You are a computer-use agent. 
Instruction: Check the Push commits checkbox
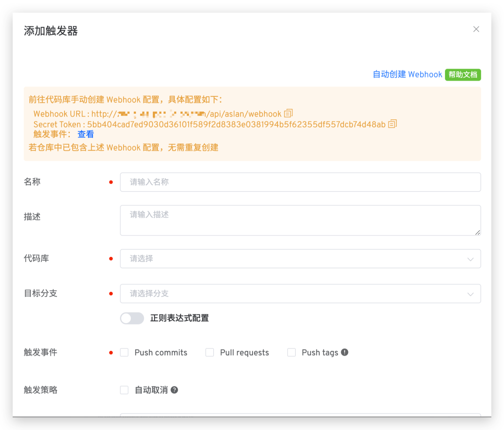click(124, 353)
